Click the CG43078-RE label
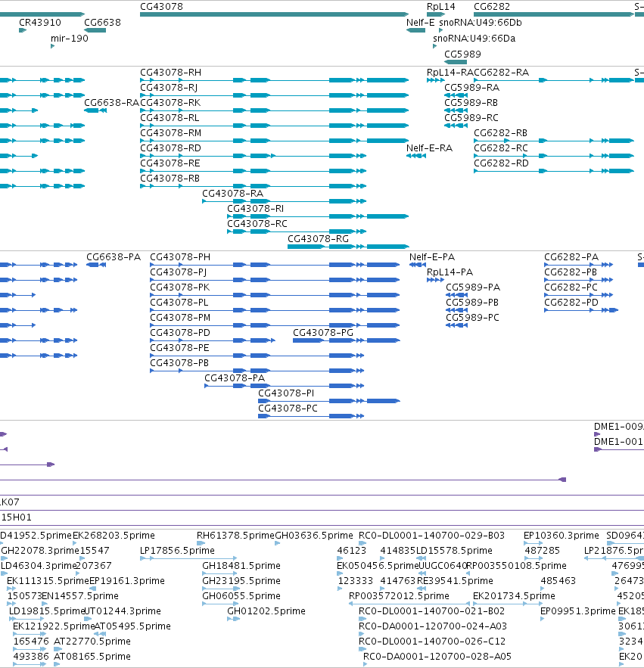This screenshot has width=644, height=668. click(x=170, y=163)
